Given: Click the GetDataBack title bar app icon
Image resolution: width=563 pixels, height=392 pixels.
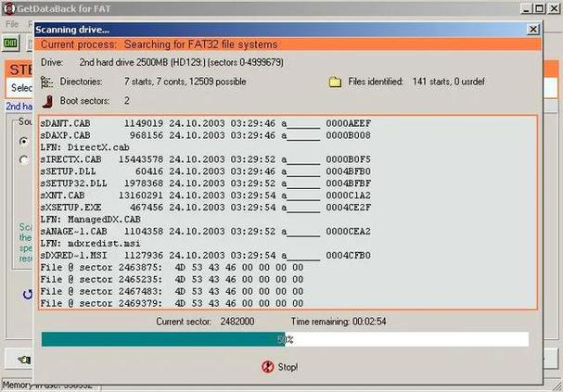Looking at the screenshot, I should click(8, 8).
